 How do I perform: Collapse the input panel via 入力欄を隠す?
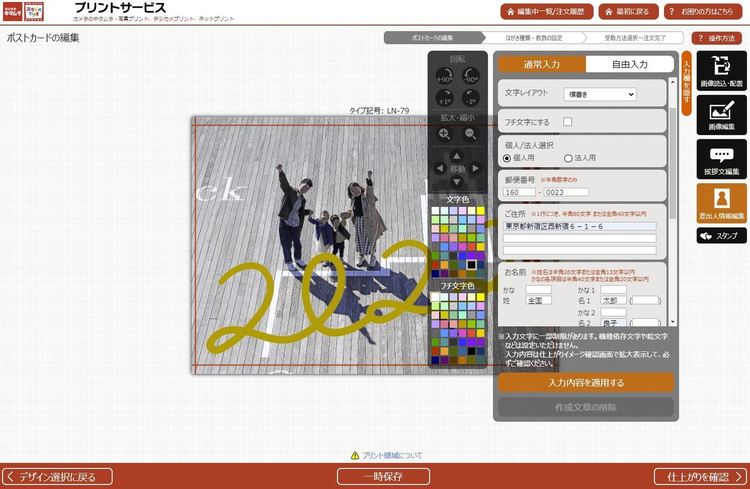coord(687,84)
